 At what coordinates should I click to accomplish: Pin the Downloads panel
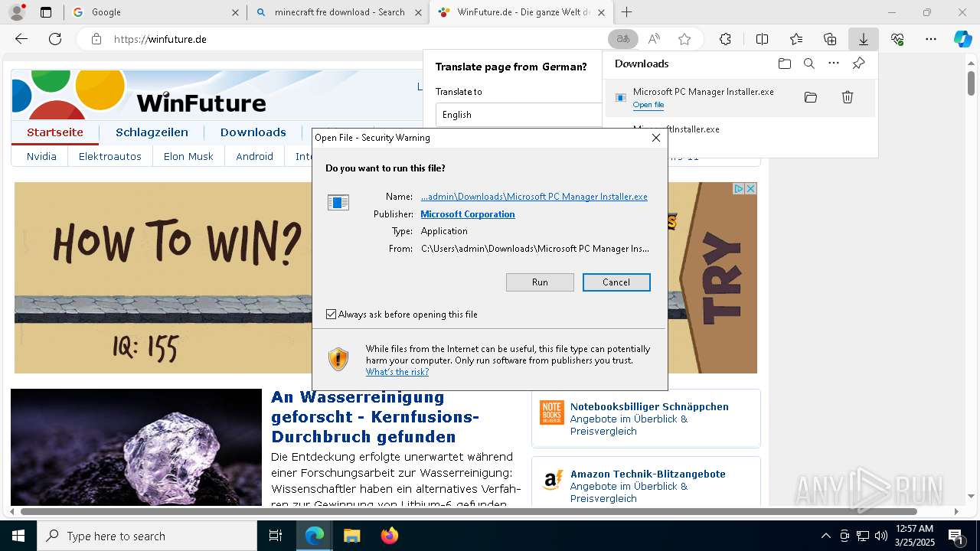858,64
